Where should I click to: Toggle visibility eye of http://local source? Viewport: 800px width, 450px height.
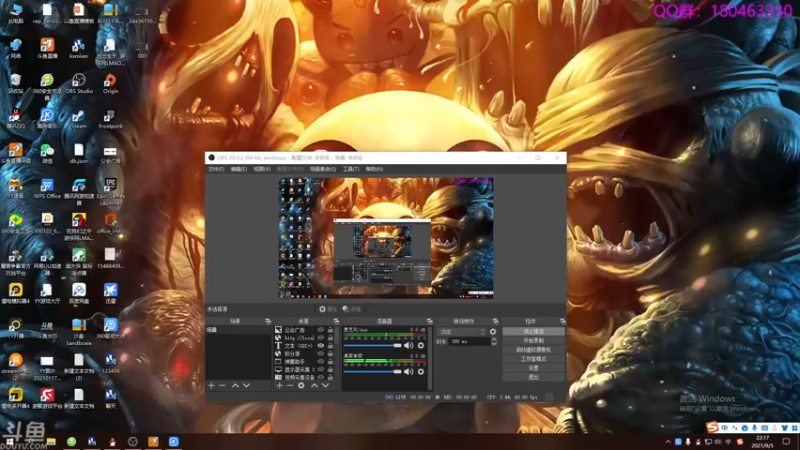pyautogui.click(x=321, y=338)
